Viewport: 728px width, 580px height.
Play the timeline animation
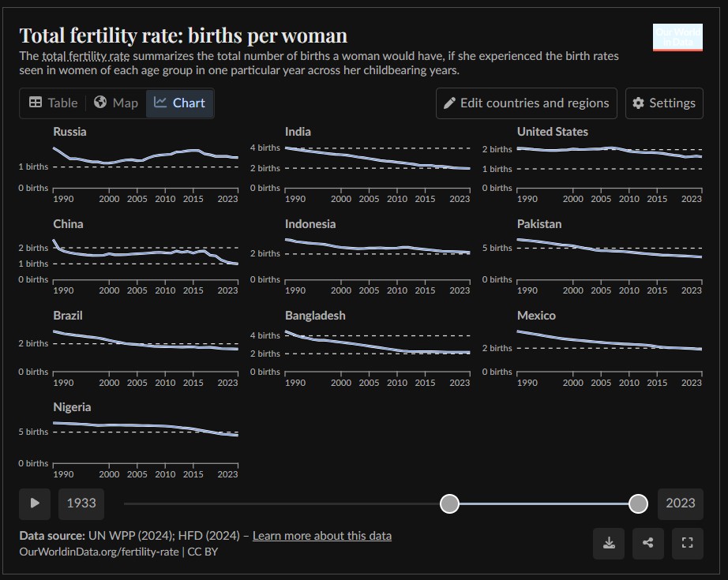tap(35, 503)
